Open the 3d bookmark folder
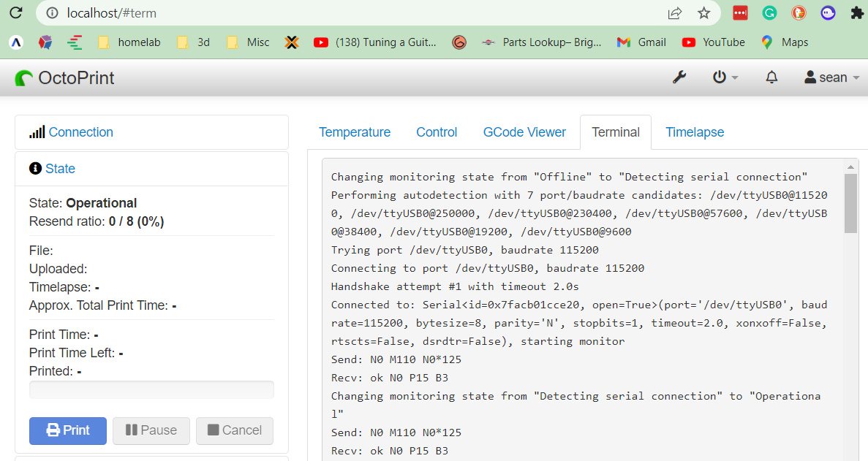The height and width of the screenshot is (461, 868). (x=193, y=42)
